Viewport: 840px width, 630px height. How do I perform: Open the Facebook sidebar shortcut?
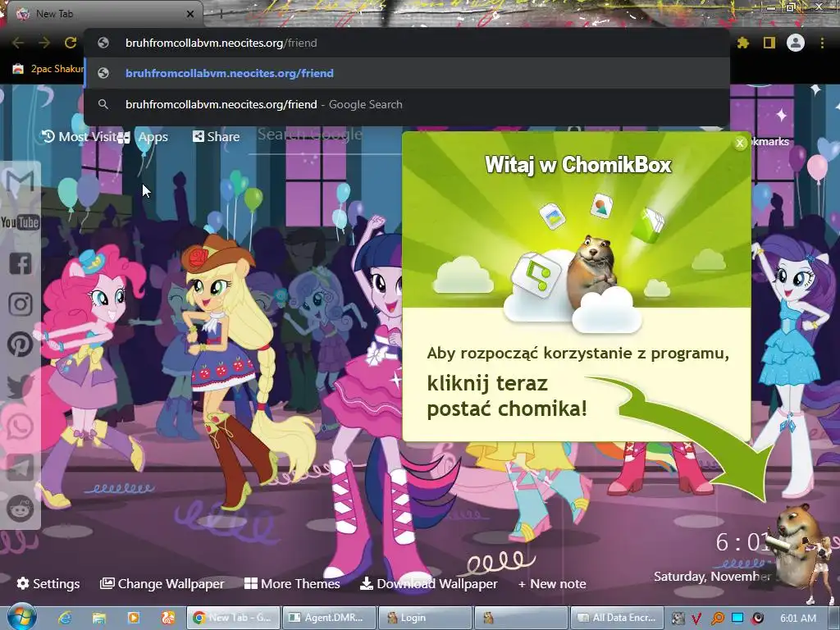pyautogui.click(x=21, y=263)
